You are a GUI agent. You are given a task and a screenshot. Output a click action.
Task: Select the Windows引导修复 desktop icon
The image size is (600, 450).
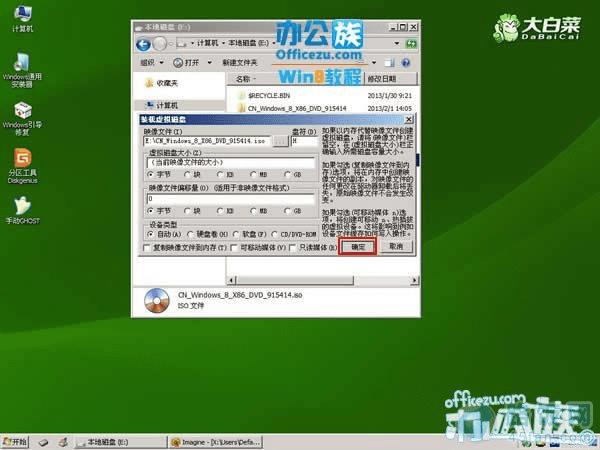pos(22,119)
